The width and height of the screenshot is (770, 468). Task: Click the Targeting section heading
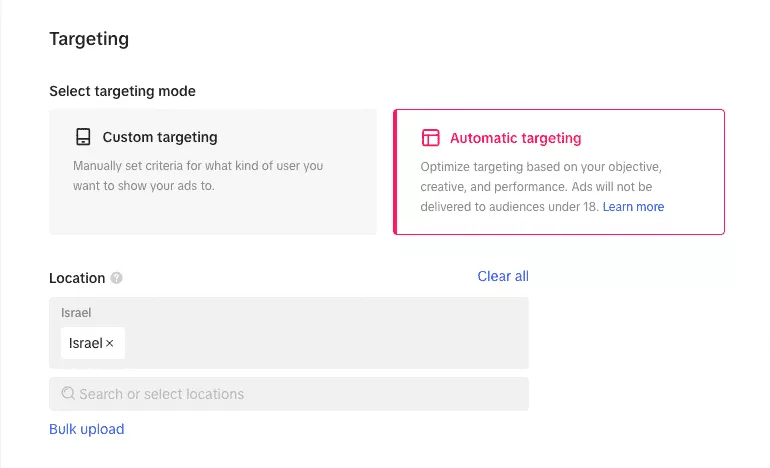(x=89, y=39)
